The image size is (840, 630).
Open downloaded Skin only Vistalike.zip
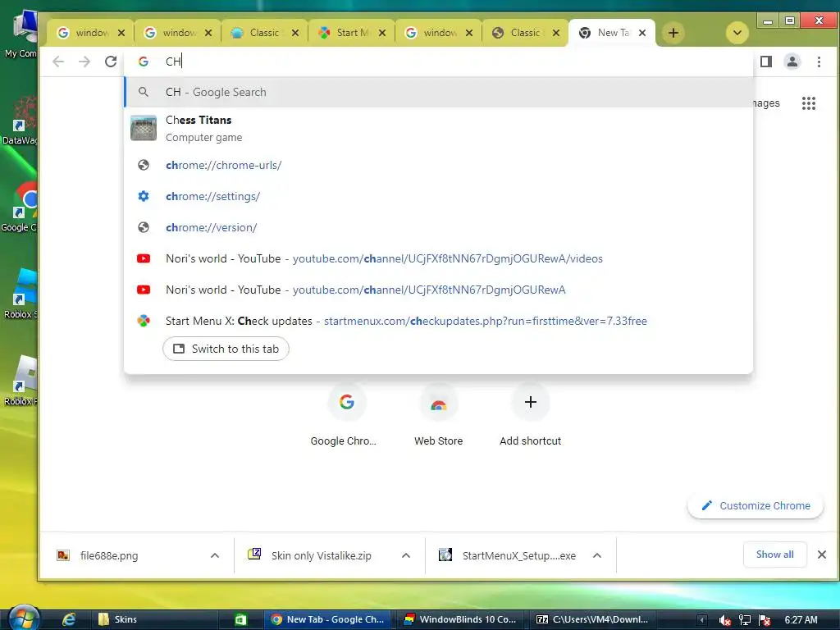(321, 555)
